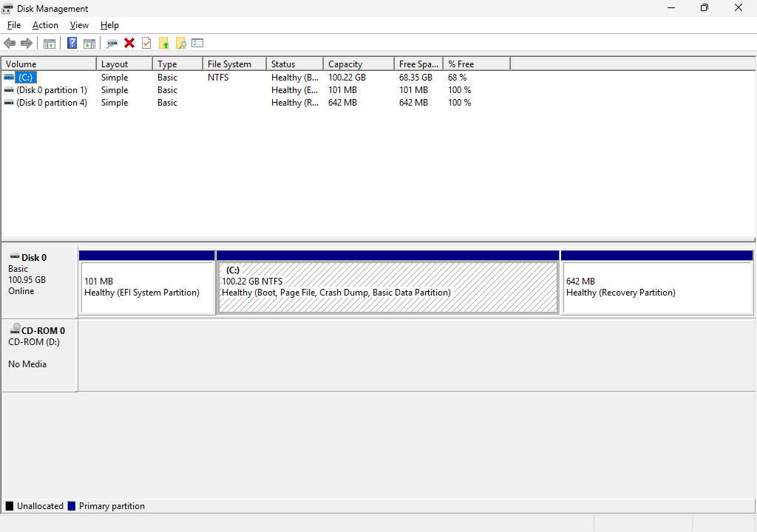Click the Back arrow toolbar icon

10,44
